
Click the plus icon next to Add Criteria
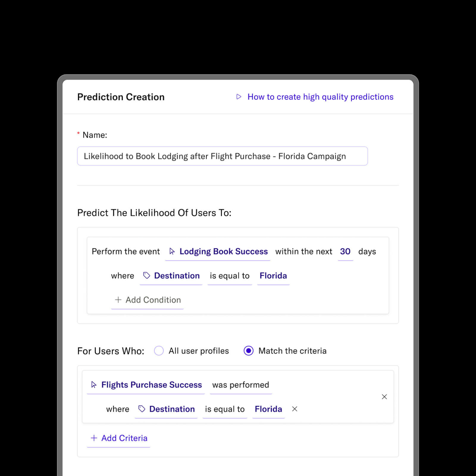click(x=94, y=438)
